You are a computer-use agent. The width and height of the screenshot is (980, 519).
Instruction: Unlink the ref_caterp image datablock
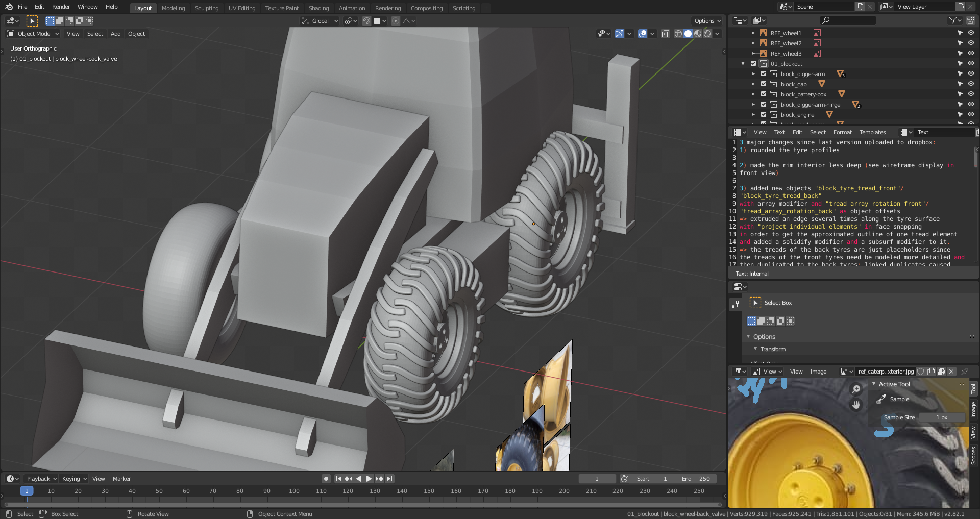[951, 372]
